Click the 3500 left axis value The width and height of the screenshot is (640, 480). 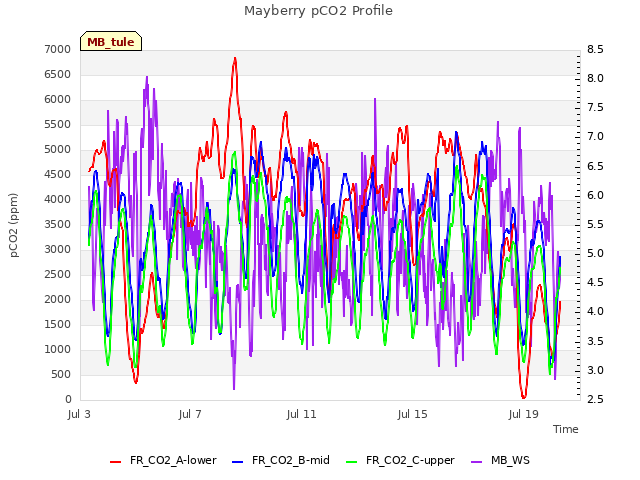coord(58,224)
